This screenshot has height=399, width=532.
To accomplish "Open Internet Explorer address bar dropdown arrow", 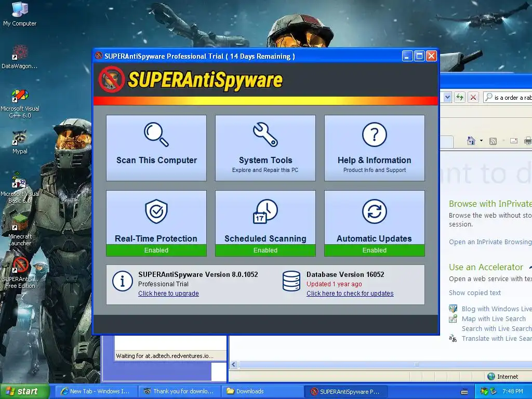I will [447, 97].
